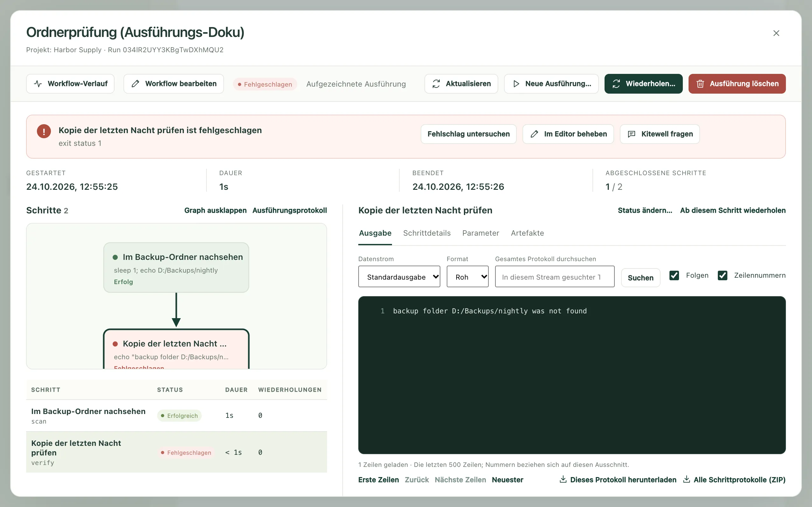The height and width of the screenshot is (507, 812).
Task: Close the Ordnerprüfung dialog with X
Action: (776, 33)
